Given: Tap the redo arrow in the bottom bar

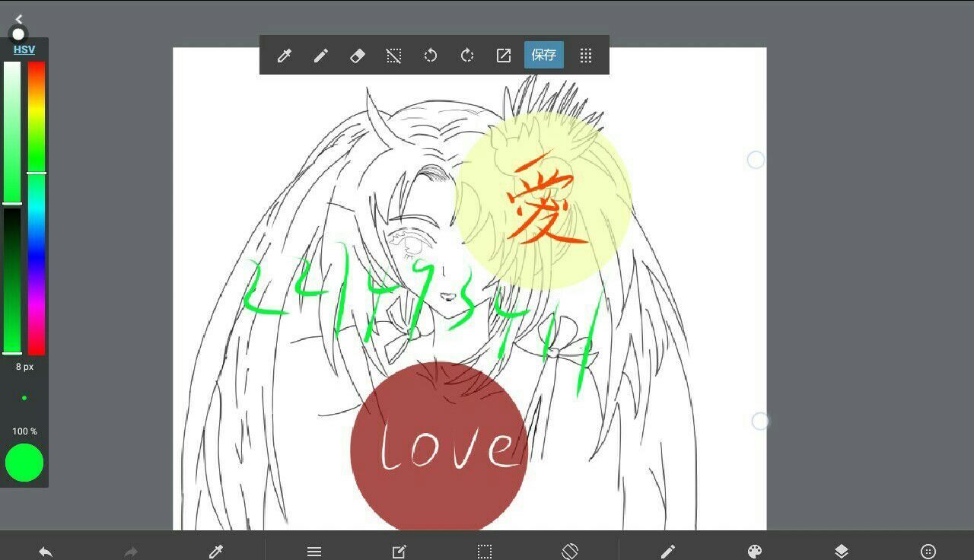Looking at the screenshot, I should (131, 552).
